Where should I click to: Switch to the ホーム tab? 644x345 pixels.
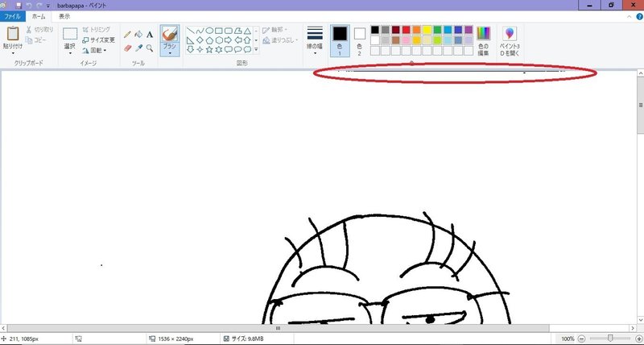point(39,16)
